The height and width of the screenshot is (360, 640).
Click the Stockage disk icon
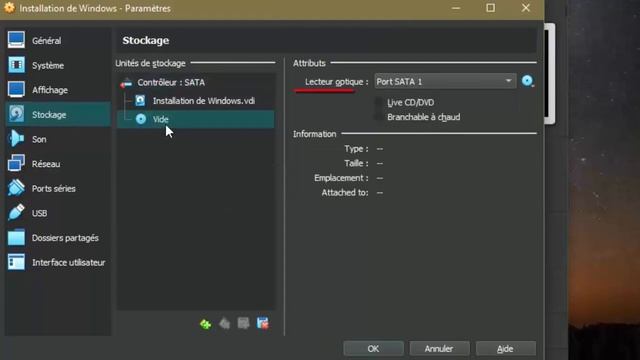tap(16, 114)
